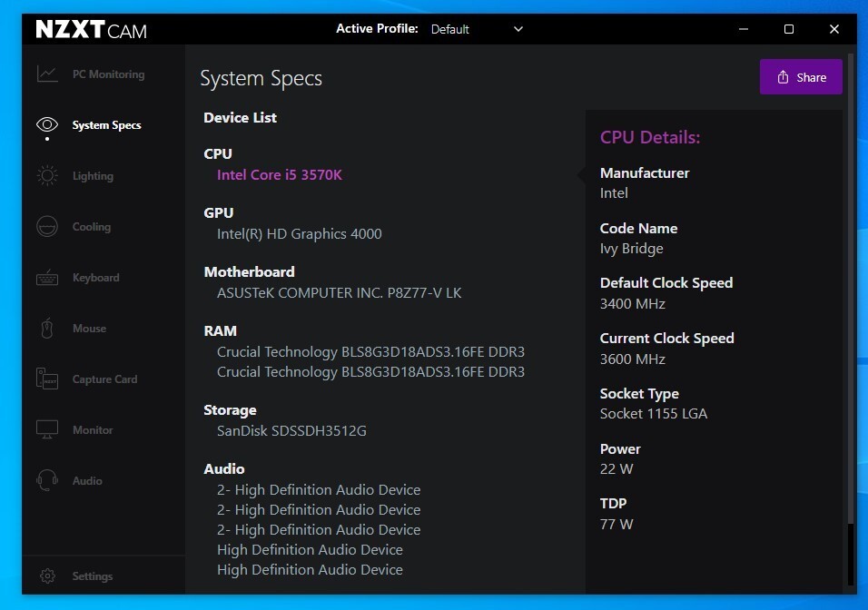868x610 pixels.
Task: Select the Intel Core i5 3570K CPU entry
Action: pyautogui.click(x=280, y=175)
